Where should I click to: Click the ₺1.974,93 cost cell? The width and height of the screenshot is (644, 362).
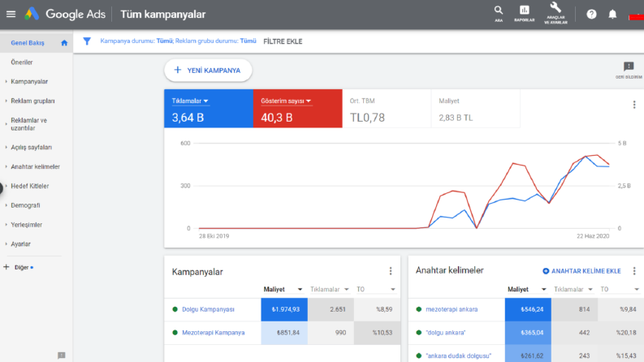click(284, 309)
